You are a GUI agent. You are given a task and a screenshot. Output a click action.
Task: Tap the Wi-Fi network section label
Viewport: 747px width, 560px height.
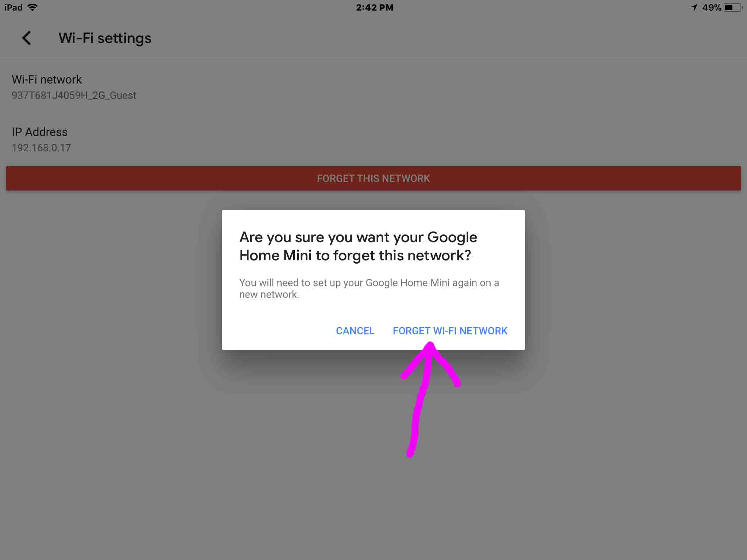click(x=46, y=79)
